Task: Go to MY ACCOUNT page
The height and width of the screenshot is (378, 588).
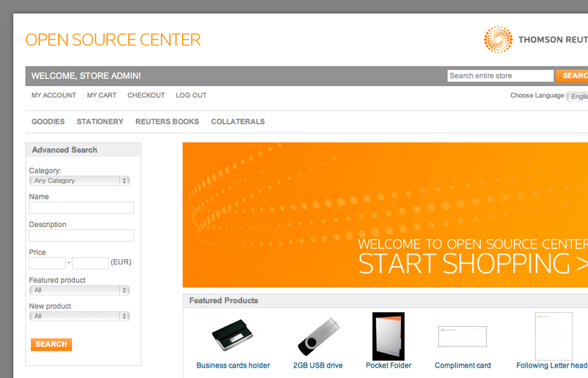Action: (x=54, y=95)
